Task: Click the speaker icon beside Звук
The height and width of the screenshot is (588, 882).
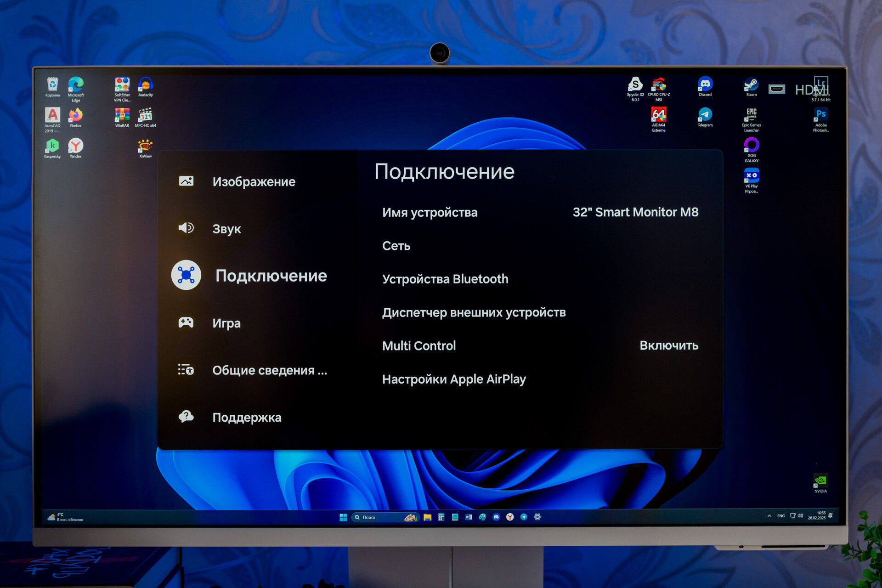Action: (186, 228)
